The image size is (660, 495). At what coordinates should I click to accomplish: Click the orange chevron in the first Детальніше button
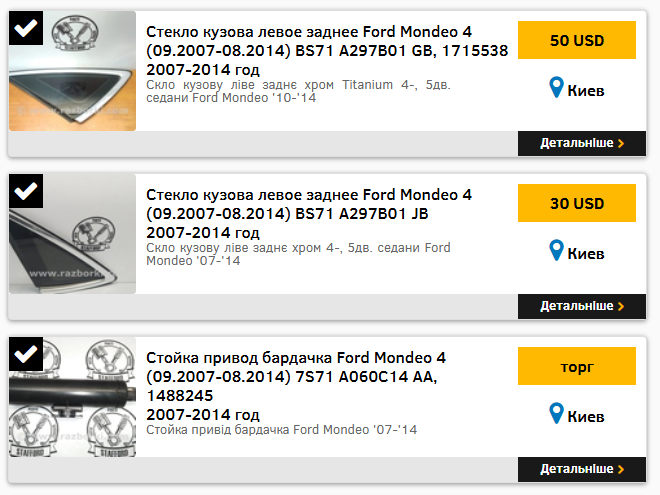pos(621,144)
